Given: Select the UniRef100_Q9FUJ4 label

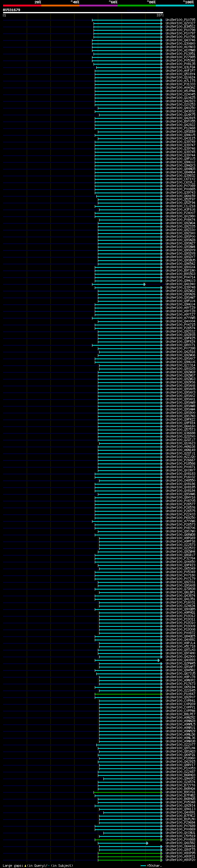Looking at the screenshot, I should tap(180, 301).
